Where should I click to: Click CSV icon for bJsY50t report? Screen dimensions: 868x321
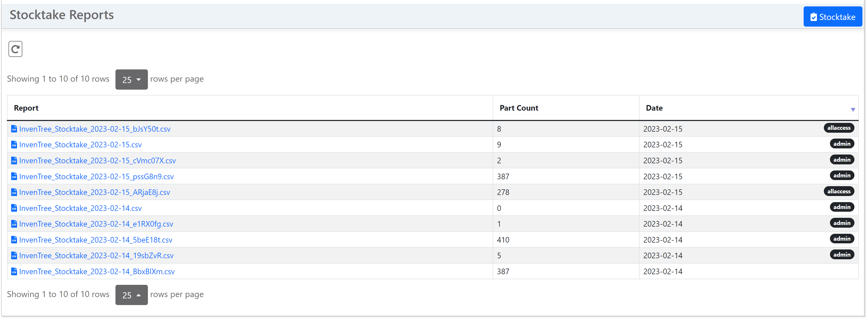click(14, 129)
